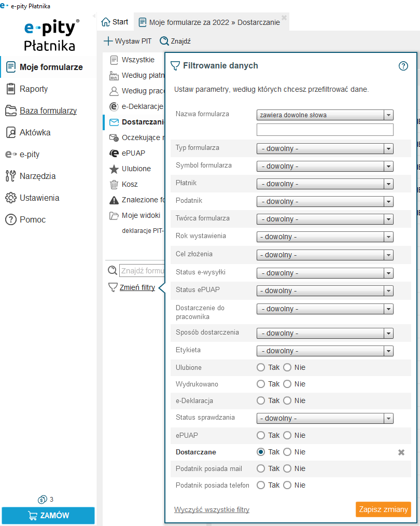
Task: Remove the Dostarczane filter with the X icon
Action: coord(401,452)
